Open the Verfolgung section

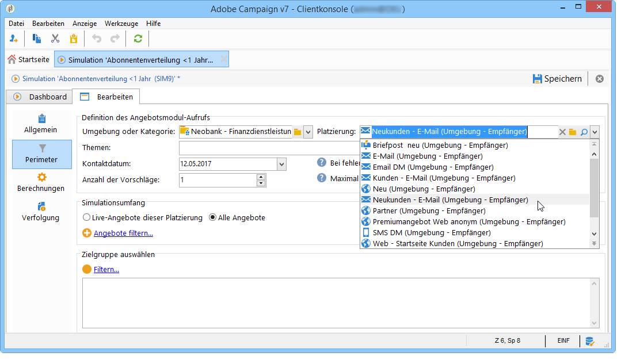click(41, 212)
